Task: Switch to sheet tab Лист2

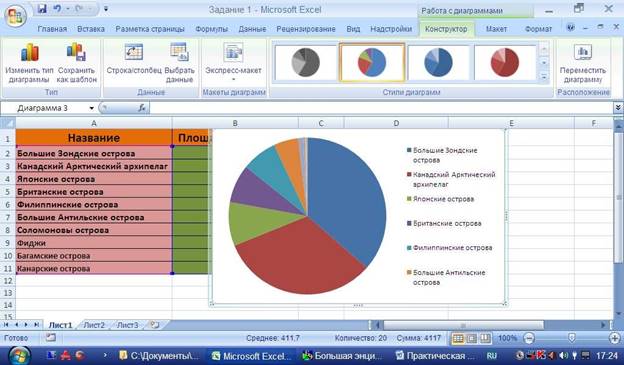Action: coord(94,325)
